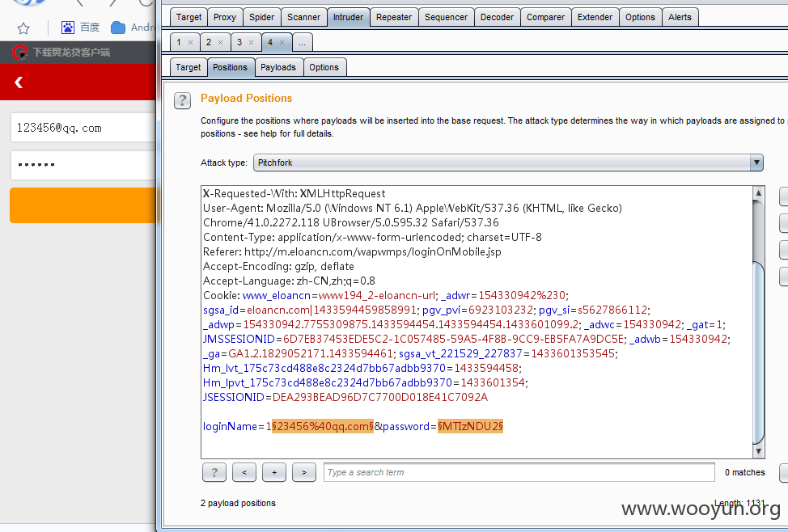Open the Decoder tab
The width and height of the screenshot is (788, 532).
pyautogui.click(x=497, y=17)
